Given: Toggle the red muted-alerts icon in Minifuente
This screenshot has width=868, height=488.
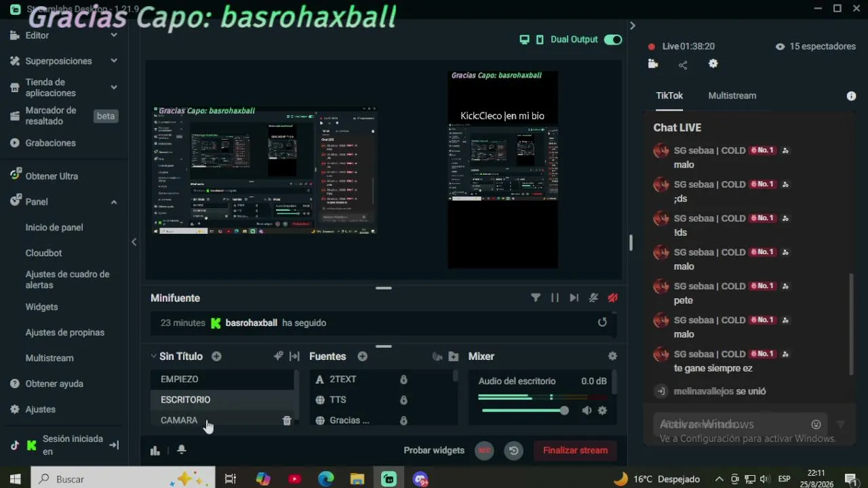Looking at the screenshot, I should [613, 298].
